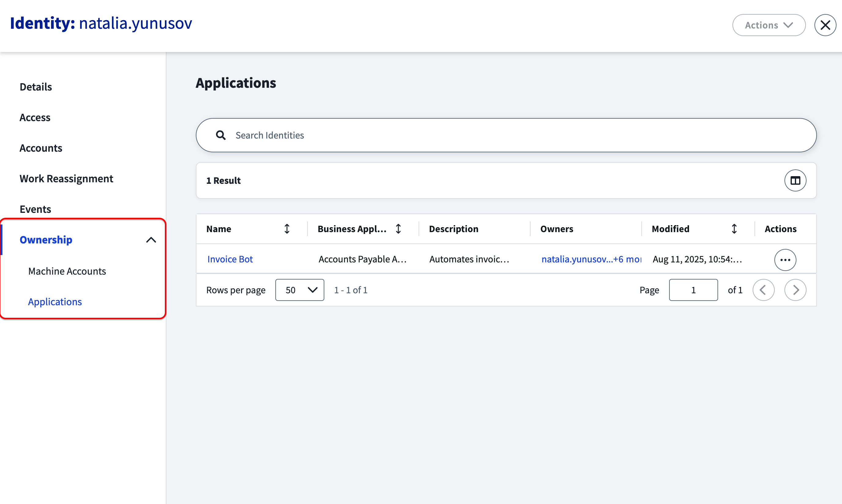
Task: Sort by the Name column
Action: (287, 229)
